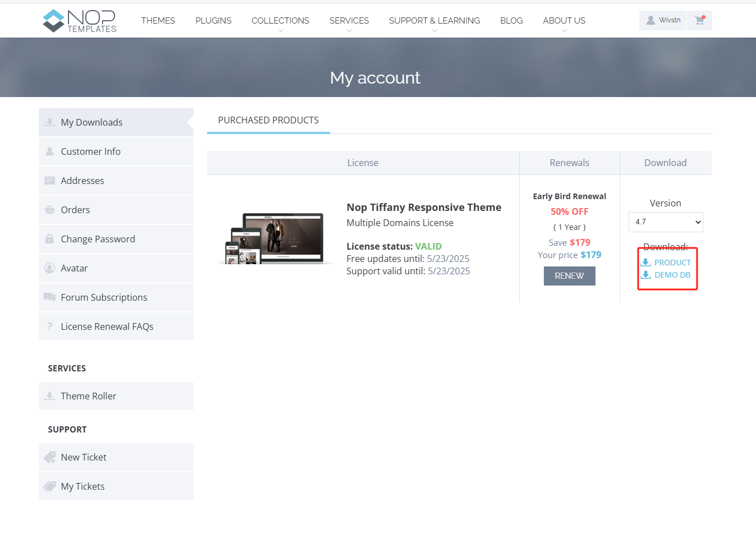This screenshot has height=543, width=756.
Task: Click the RENEW button
Action: tap(570, 276)
